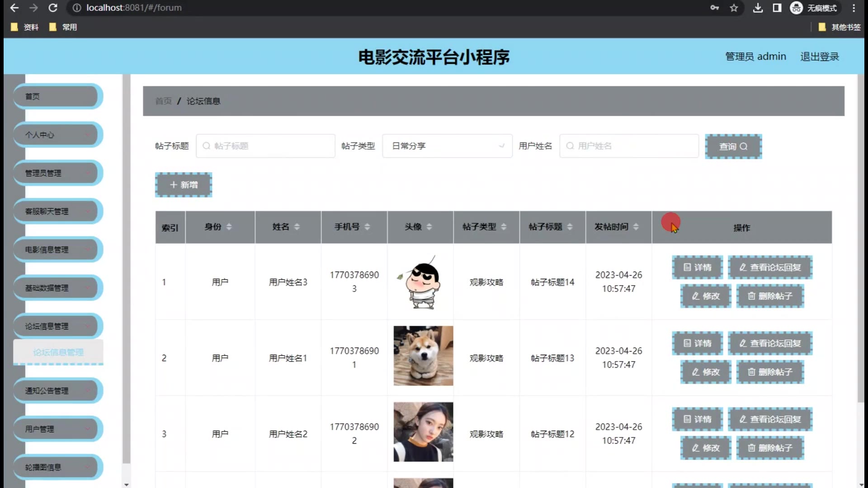Open 详情 for 帖子标题12 row
The image size is (868, 488).
point(698,419)
